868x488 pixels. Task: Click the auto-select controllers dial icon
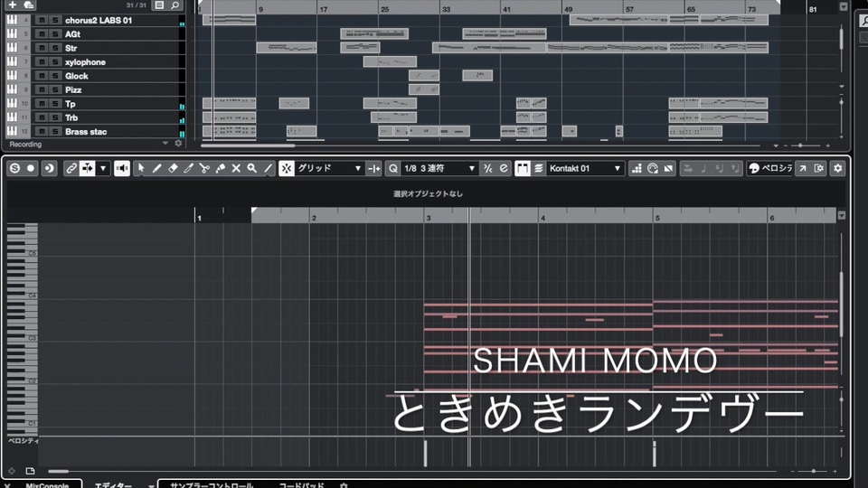click(653, 168)
